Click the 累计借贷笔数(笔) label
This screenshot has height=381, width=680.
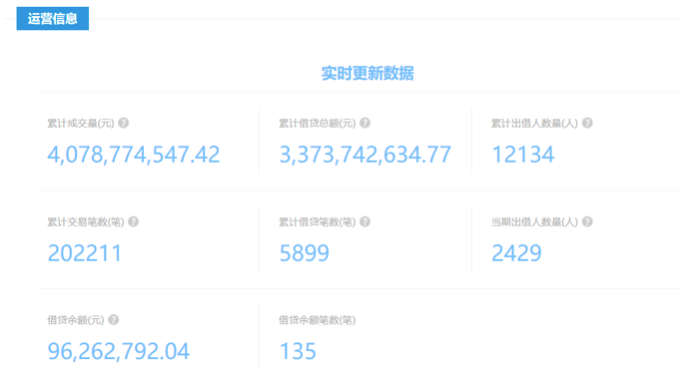(317, 222)
